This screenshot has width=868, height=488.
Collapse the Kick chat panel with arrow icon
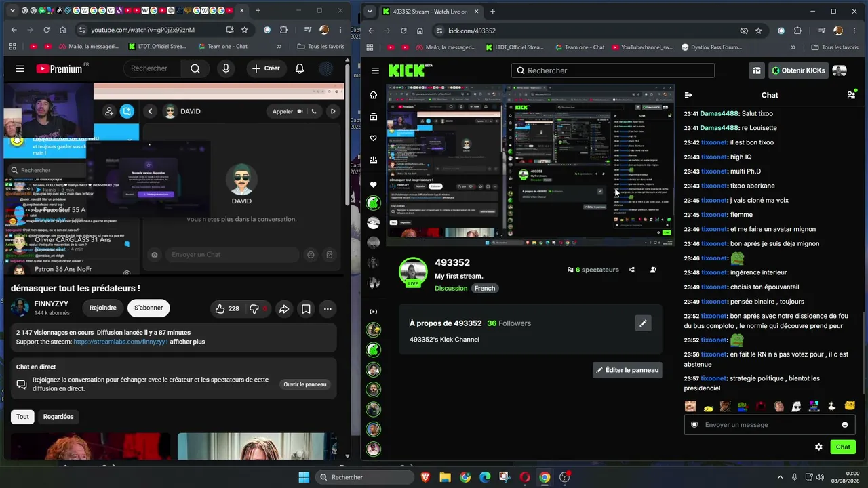(688, 95)
